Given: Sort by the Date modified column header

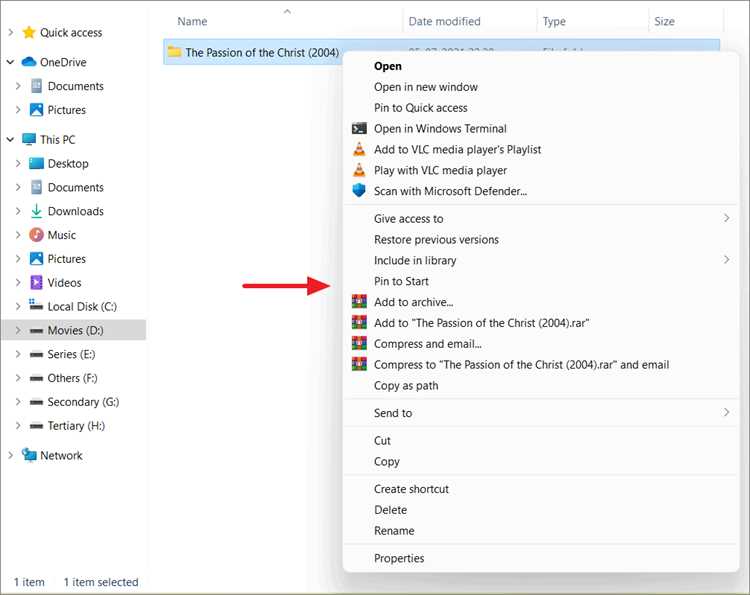Looking at the screenshot, I should coord(444,22).
